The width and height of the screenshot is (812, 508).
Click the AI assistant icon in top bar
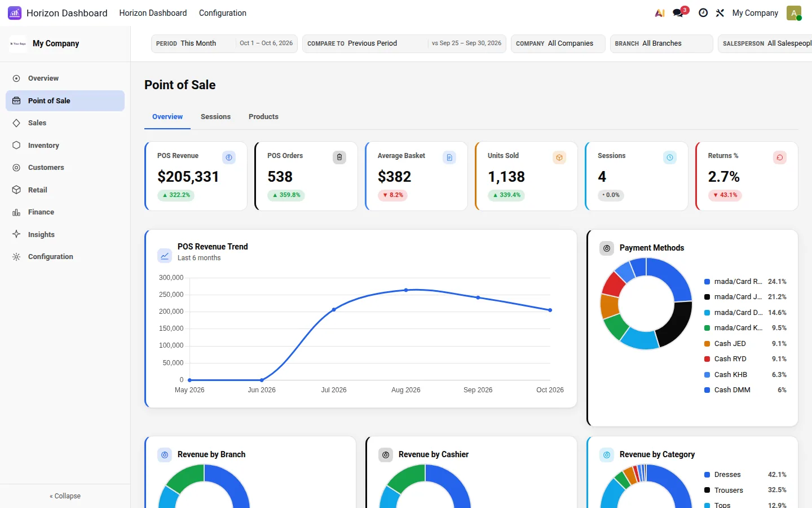click(x=660, y=13)
